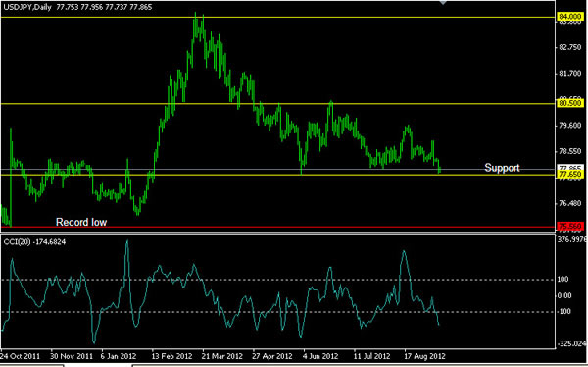Select the 84.000 yellow price label
This screenshot has height=367, width=588.
(570, 17)
